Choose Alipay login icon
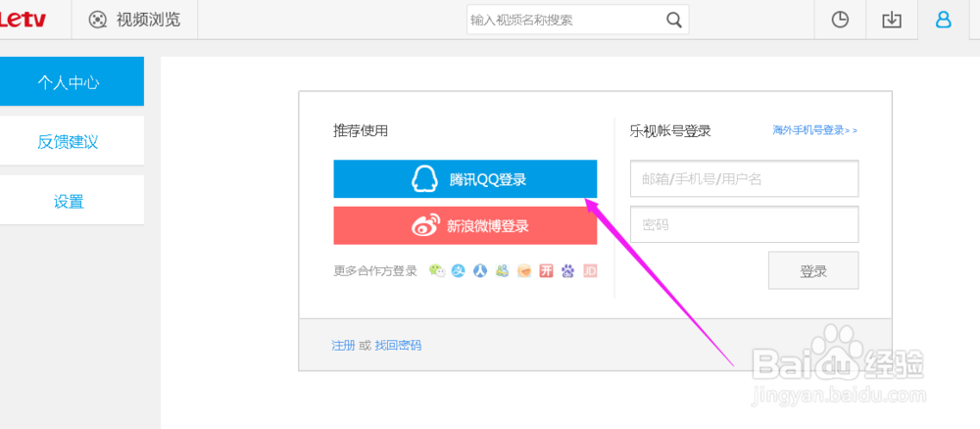This screenshot has height=429, width=980. pyautogui.click(x=459, y=271)
